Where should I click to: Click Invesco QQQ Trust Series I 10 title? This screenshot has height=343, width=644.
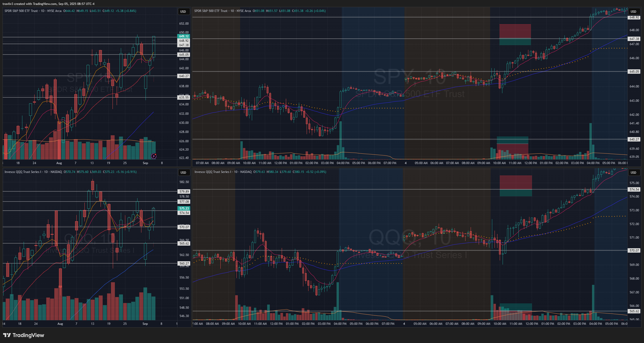tap(216, 172)
